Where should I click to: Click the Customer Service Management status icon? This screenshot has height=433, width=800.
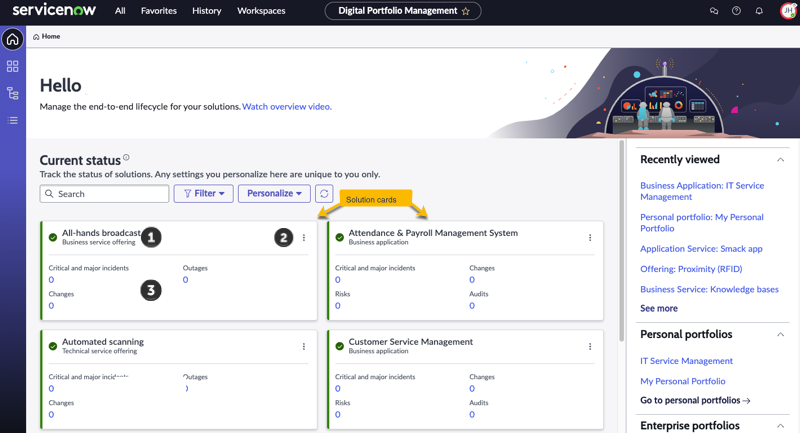click(x=339, y=346)
